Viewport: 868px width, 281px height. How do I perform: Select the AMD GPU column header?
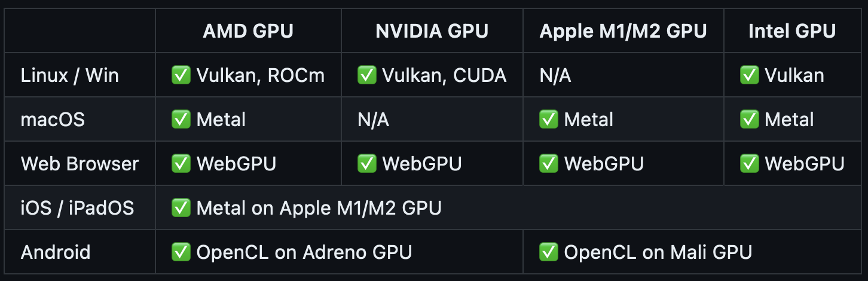pos(248,31)
